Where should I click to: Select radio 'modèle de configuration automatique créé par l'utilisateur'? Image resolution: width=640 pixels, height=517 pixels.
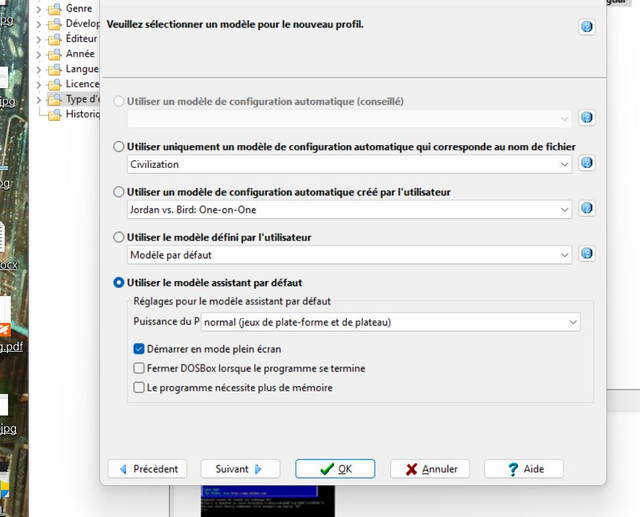point(118,192)
